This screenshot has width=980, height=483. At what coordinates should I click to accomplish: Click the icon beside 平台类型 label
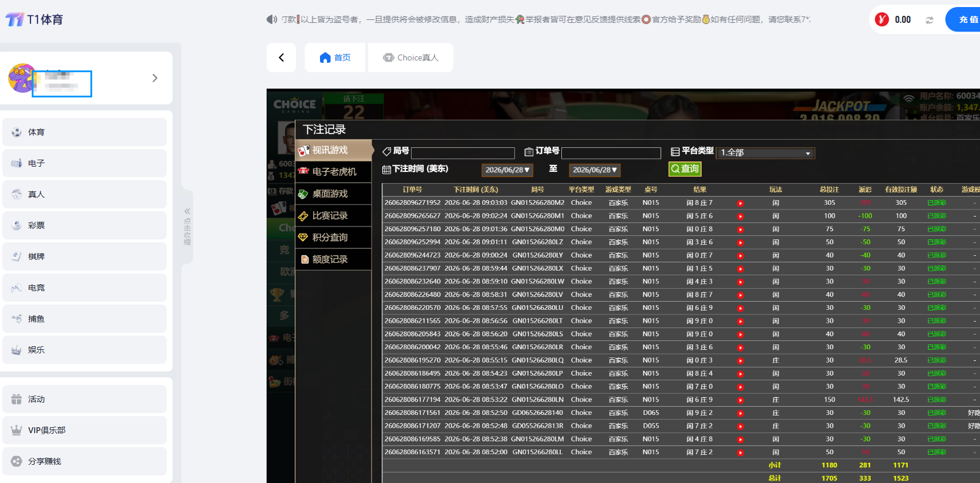(675, 151)
